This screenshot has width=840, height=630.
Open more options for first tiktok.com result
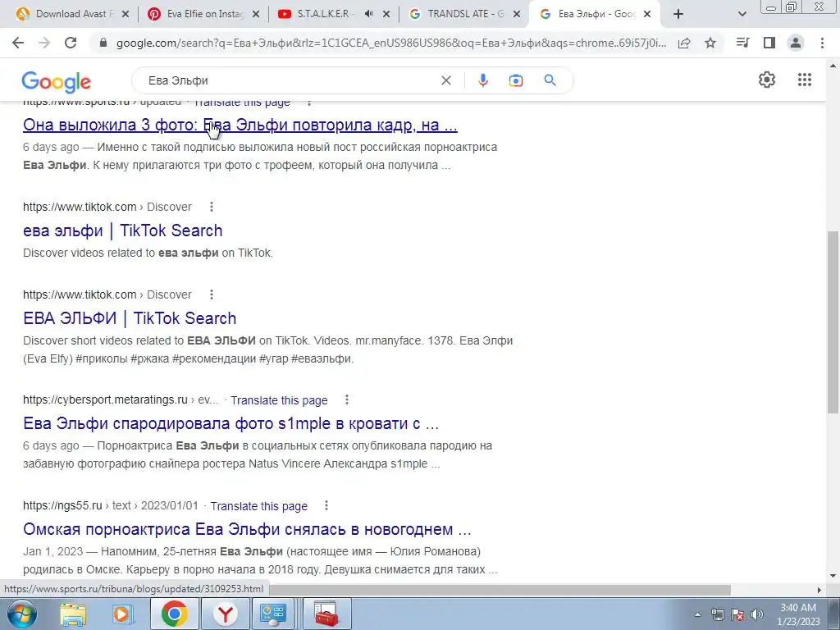click(212, 207)
